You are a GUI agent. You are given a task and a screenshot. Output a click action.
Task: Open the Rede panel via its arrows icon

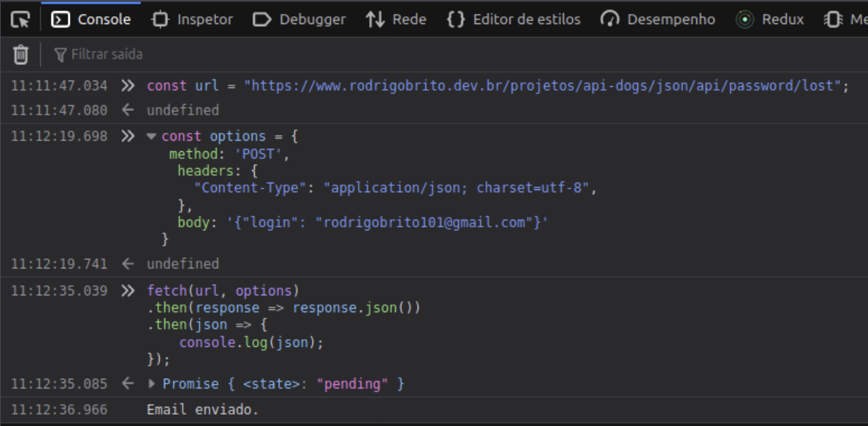point(373,19)
